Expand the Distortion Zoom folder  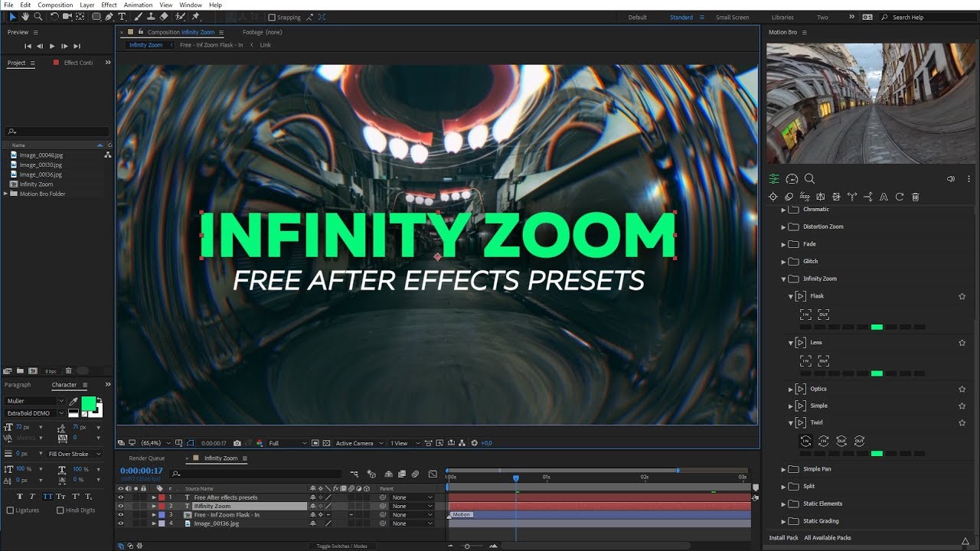click(x=783, y=227)
